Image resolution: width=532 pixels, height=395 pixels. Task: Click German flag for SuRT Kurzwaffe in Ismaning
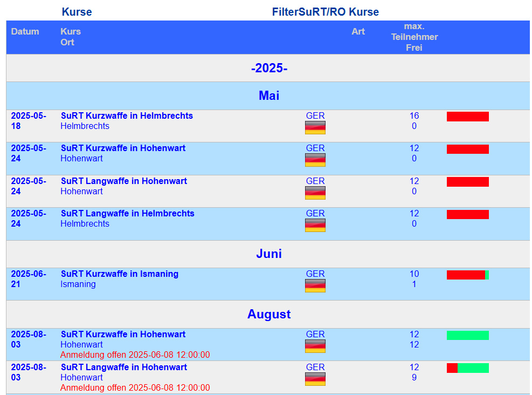(315, 285)
